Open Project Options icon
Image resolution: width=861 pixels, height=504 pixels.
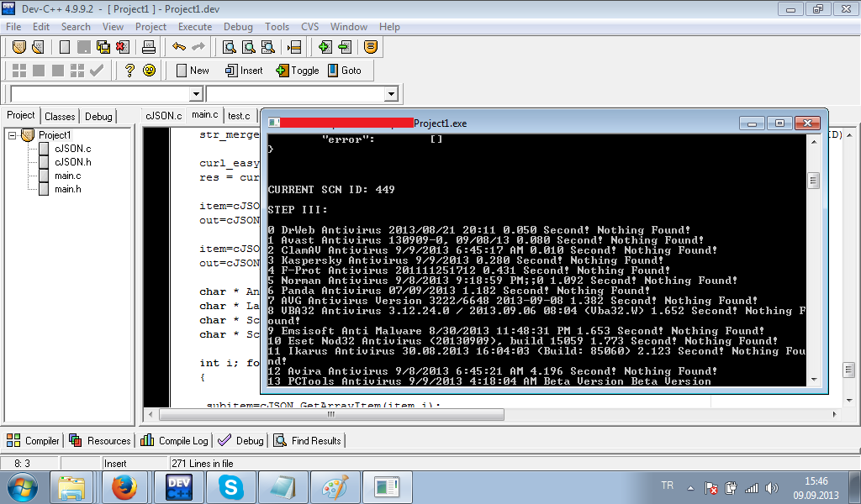pyautogui.click(x=371, y=47)
